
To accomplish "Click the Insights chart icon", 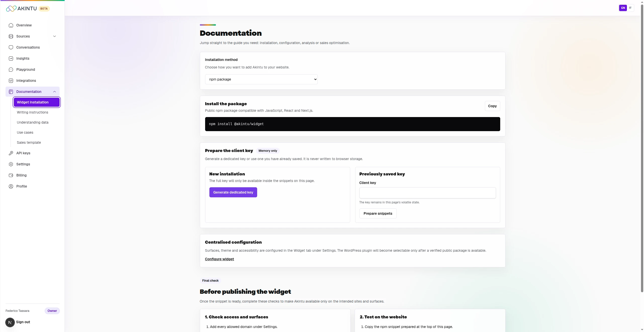I will tap(11, 58).
